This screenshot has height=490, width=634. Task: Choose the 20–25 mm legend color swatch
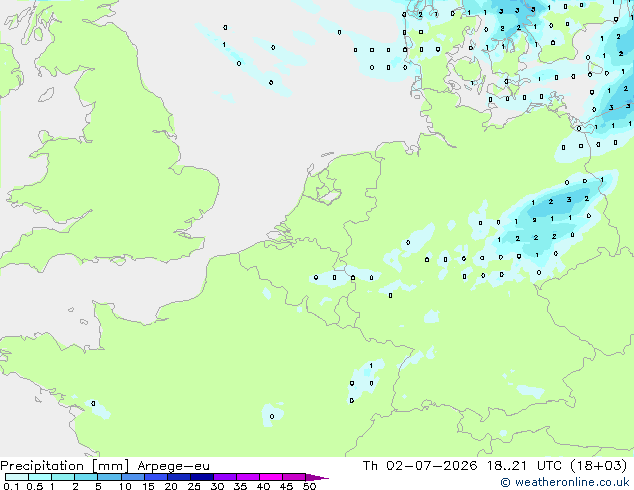click(179, 477)
